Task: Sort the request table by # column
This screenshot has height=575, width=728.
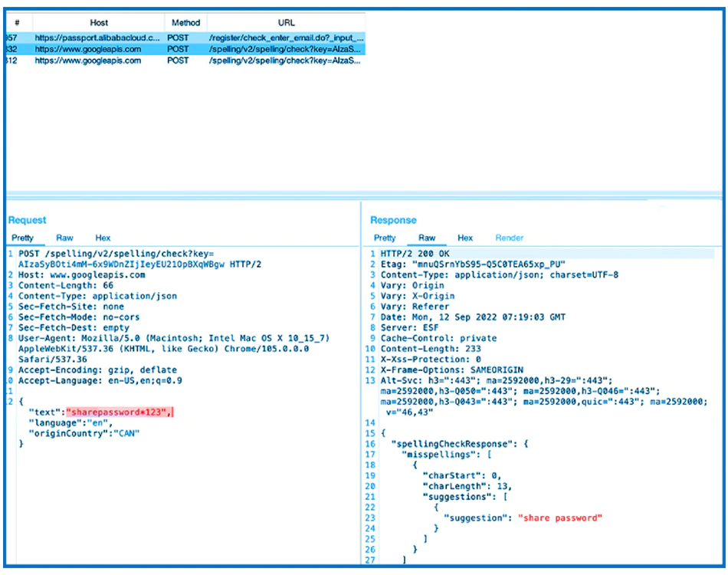Action: pyautogui.click(x=17, y=22)
